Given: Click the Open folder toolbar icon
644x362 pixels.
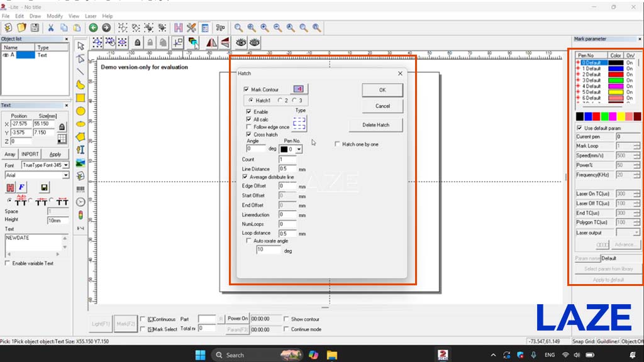Looking at the screenshot, I should point(21,28).
